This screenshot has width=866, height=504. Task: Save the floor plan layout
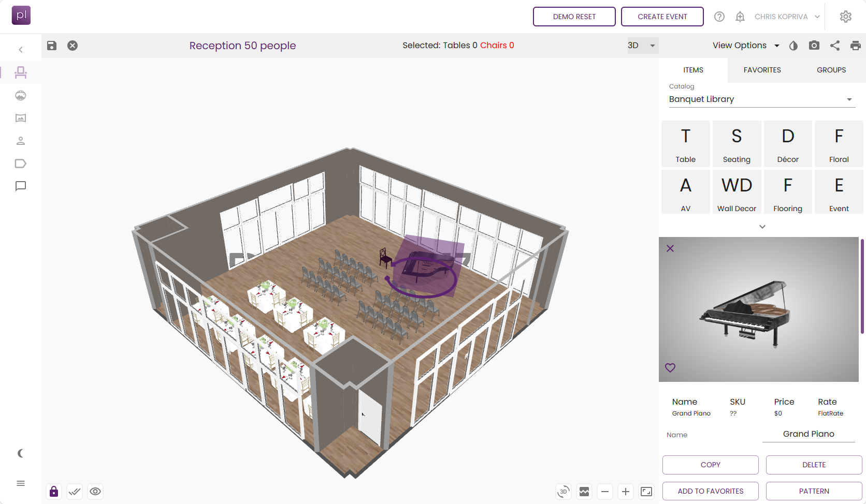point(51,46)
